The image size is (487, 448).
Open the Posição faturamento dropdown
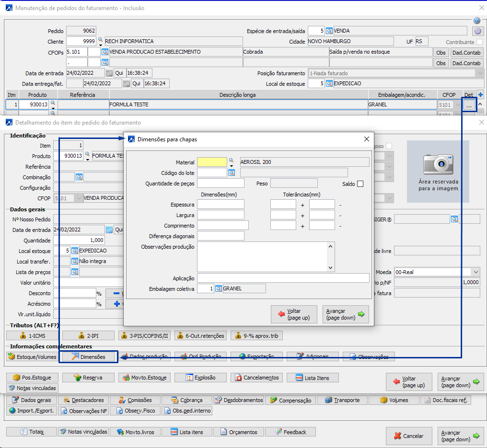479,73
